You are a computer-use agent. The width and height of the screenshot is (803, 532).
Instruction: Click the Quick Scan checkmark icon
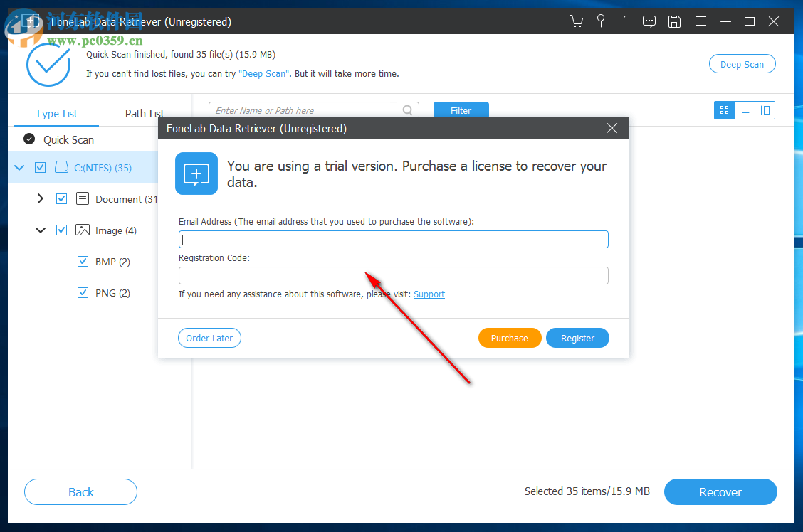point(29,139)
